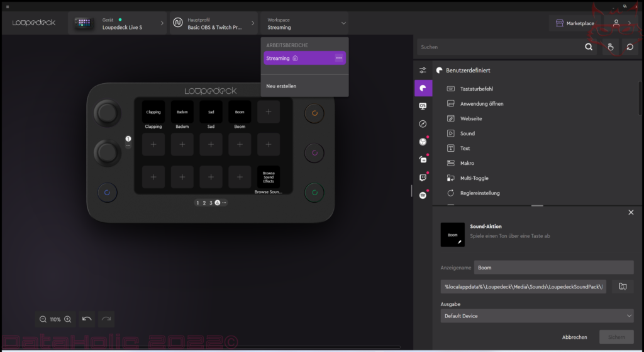Screen dimensions: 644x352
Task: Browse for sound file folder icon
Action: pyautogui.click(x=623, y=287)
